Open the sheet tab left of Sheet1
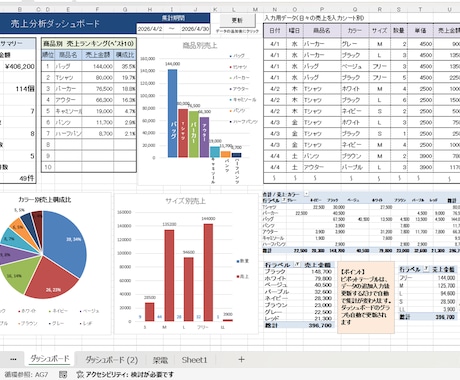This screenshot has width=460, height=380. point(160,360)
